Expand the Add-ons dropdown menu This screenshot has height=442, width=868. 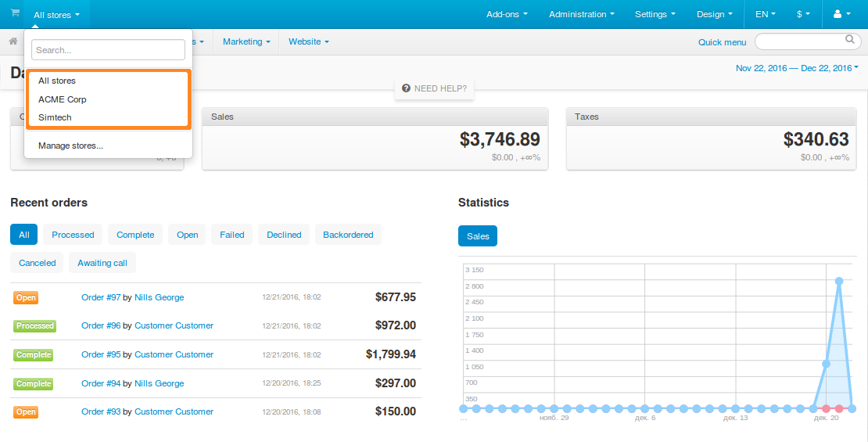(x=507, y=14)
